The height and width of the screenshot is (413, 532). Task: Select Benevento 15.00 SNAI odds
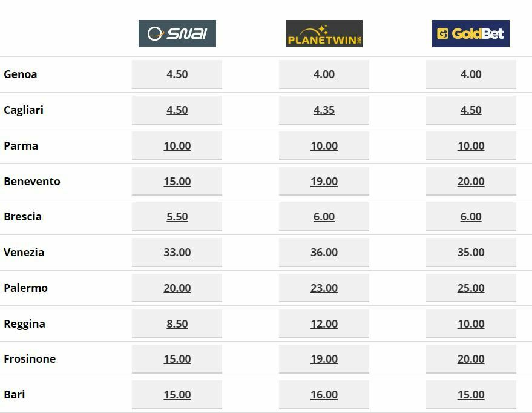(177, 181)
